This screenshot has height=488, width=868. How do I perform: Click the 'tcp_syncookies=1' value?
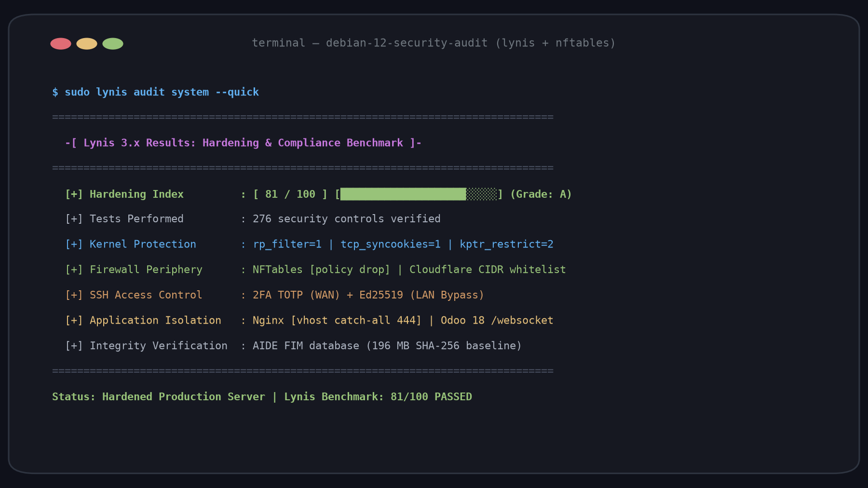click(391, 244)
